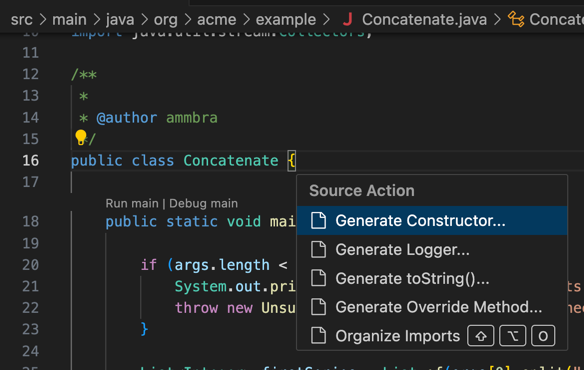Open src breadcrumb segment
The height and width of the screenshot is (370, 584).
click(22, 19)
